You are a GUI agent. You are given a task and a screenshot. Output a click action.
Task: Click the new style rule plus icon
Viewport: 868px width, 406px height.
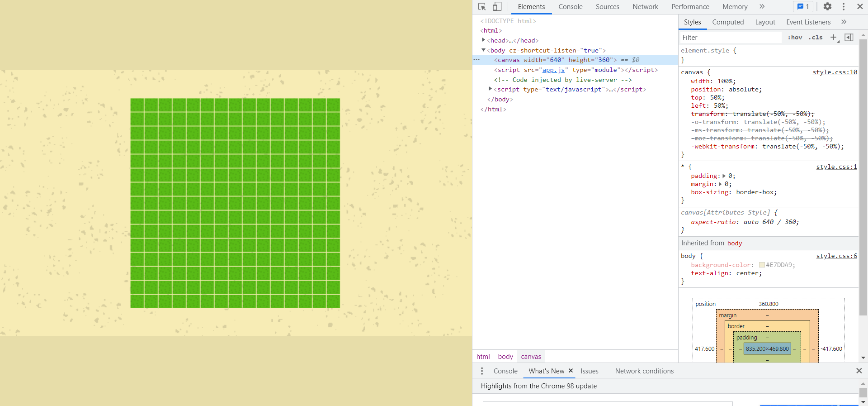[x=834, y=38]
